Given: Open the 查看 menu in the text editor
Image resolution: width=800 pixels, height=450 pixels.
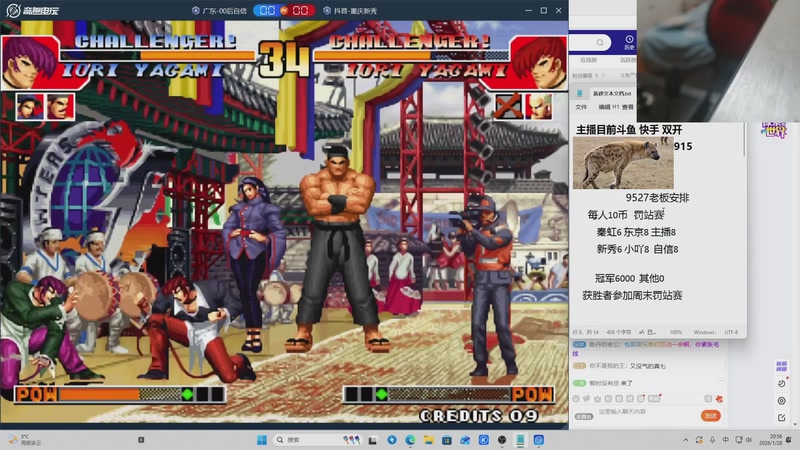Looking at the screenshot, I should 628,107.
